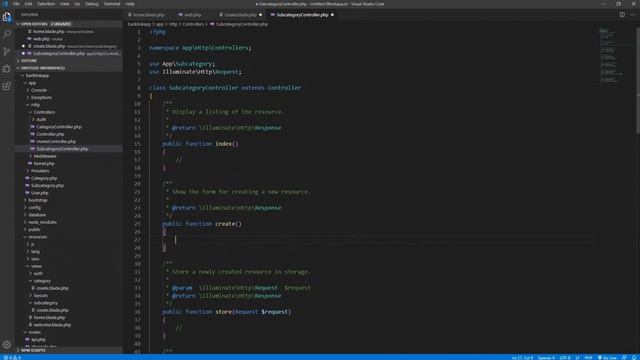The height and width of the screenshot is (360, 640).
Task: Open the Help menu
Action: [x=130, y=4]
